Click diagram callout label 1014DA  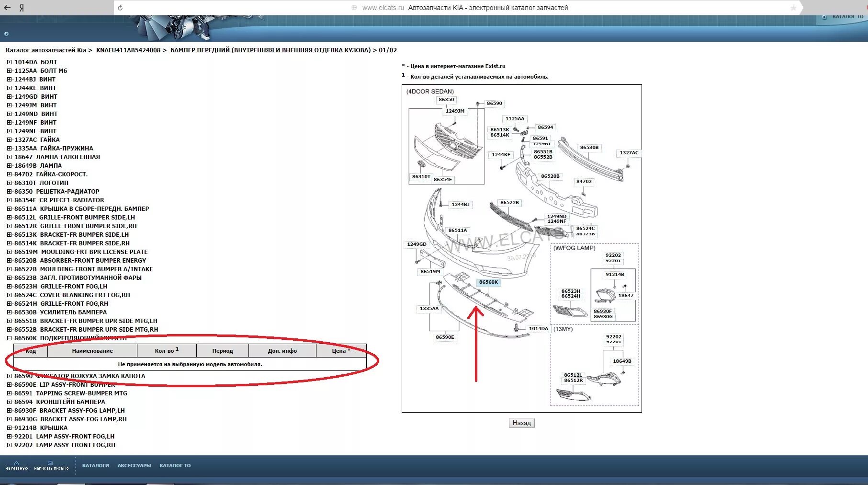point(539,329)
